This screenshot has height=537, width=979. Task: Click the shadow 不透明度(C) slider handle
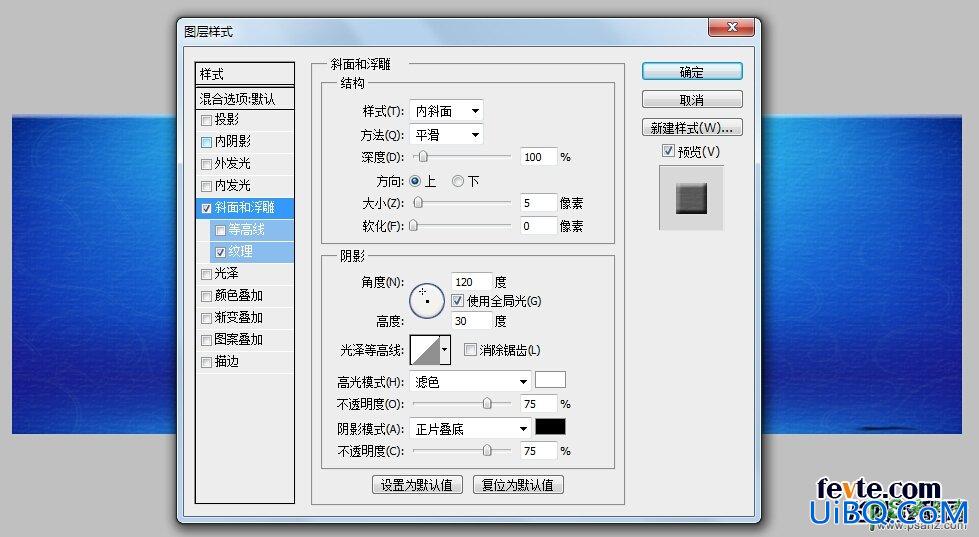(486, 450)
